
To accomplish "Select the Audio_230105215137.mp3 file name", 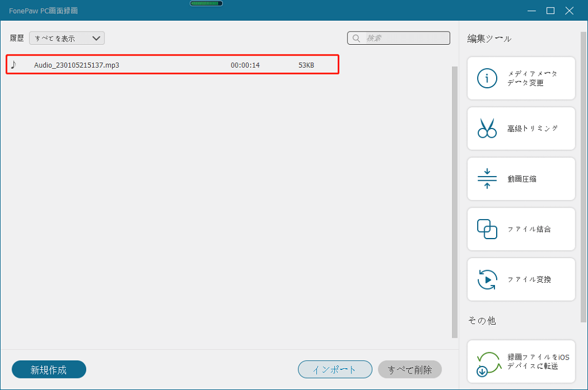I will (x=76, y=65).
